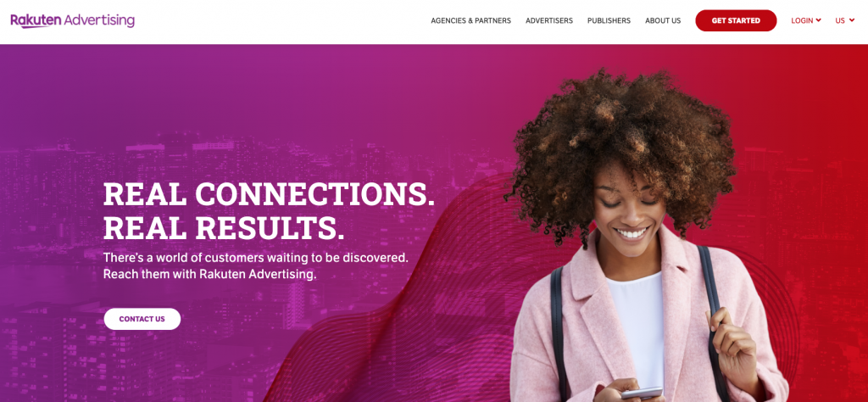The height and width of the screenshot is (402, 868).
Task: Click the US region label
Action: coord(840,20)
